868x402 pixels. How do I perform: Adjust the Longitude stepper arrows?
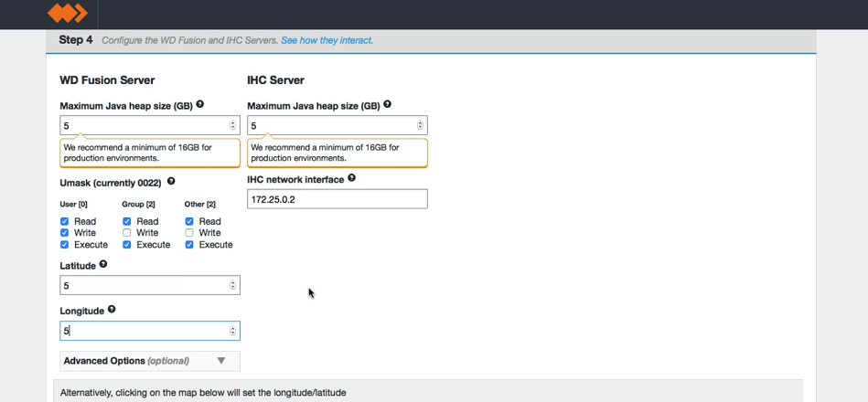[x=232, y=331]
